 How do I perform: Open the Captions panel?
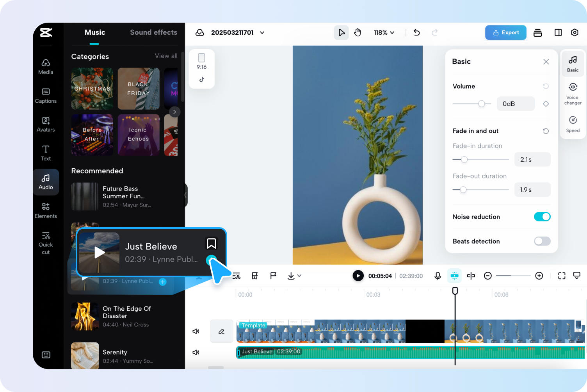coord(46,95)
